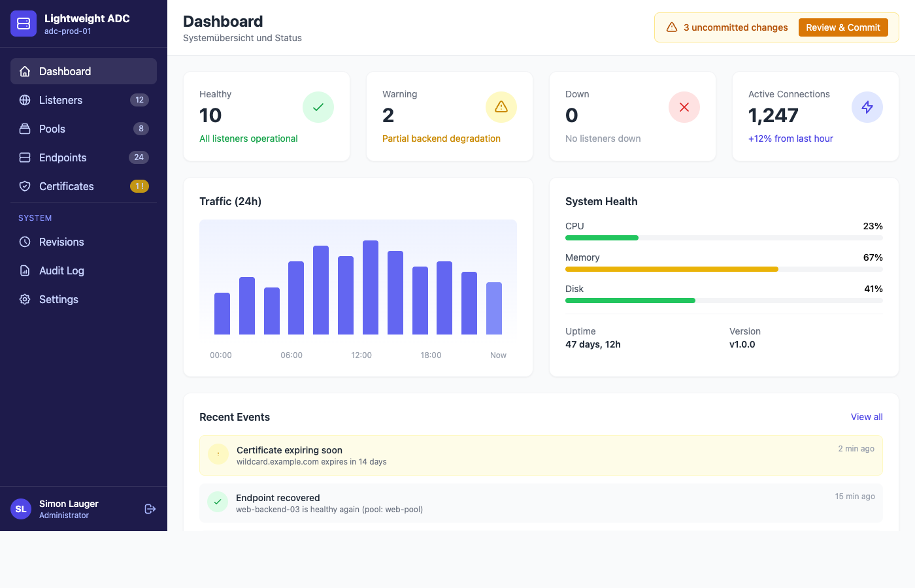Click the lightning bolt Active Connections icon
This screenshot has width=915, height=588.
[x=867, y=106]
